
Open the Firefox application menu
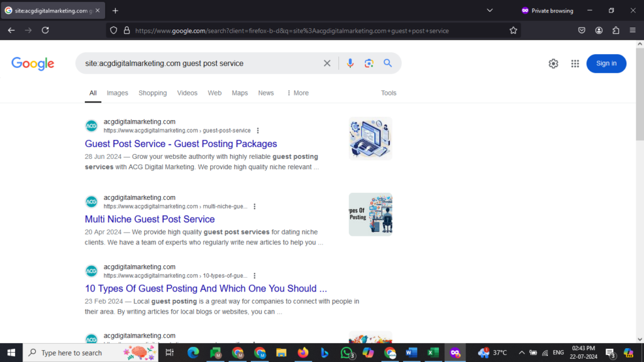[x=633, y=30]
